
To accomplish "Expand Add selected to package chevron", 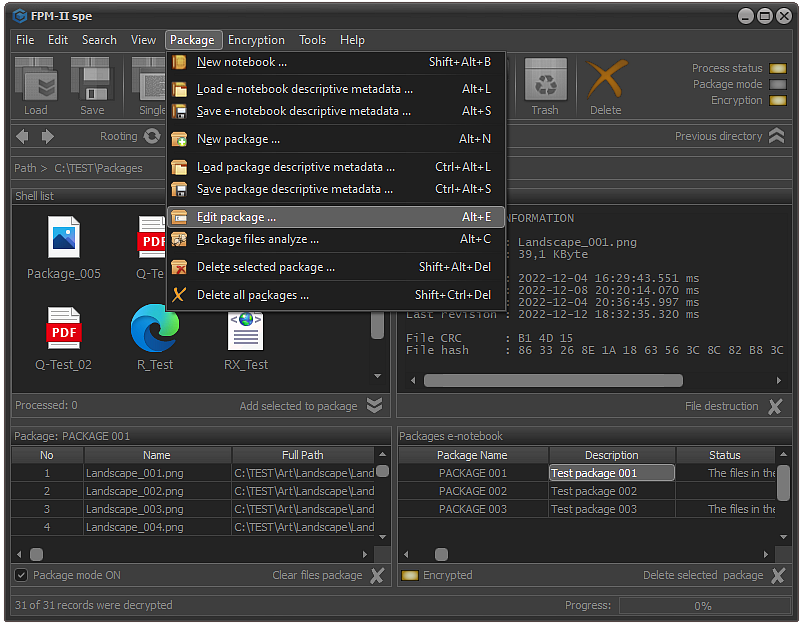I will 375,406.
